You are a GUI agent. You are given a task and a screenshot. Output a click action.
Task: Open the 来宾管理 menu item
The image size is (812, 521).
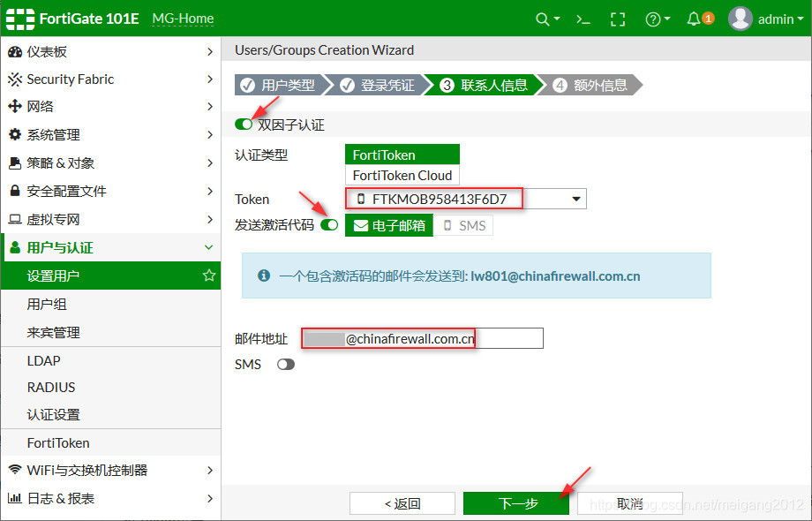[111, 332]
